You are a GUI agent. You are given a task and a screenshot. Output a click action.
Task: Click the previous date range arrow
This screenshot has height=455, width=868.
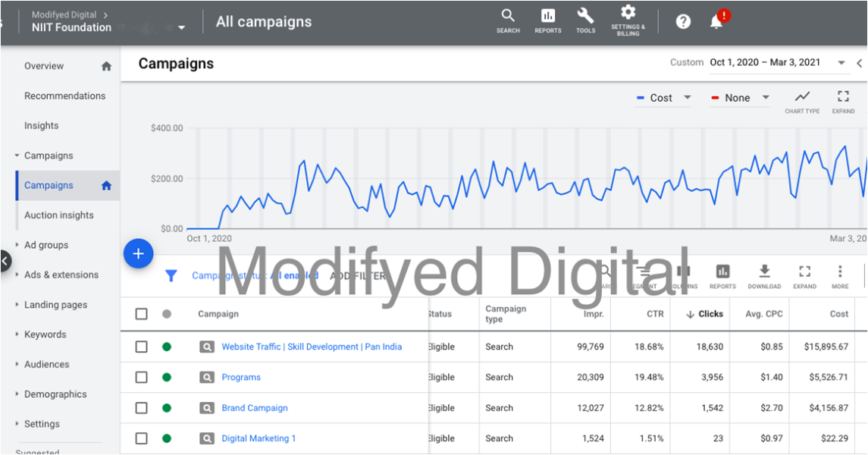click(x=860, y=63)
